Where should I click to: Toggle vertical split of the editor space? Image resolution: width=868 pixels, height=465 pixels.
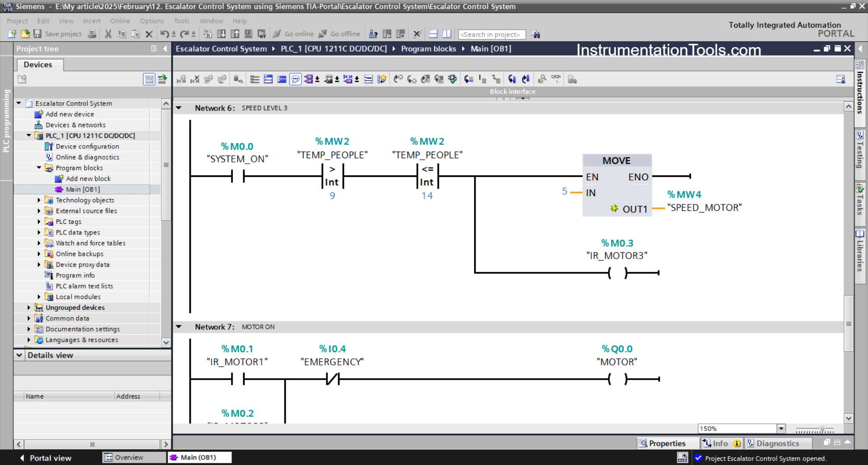(447, 34)
